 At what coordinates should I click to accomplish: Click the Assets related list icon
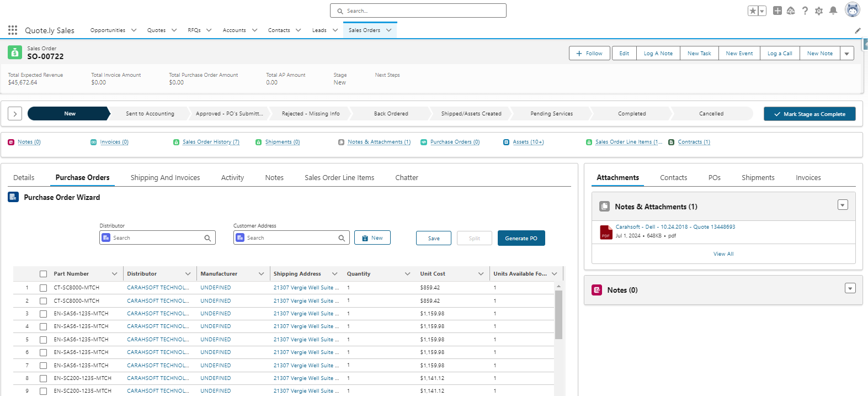click(x=506, y=142)
